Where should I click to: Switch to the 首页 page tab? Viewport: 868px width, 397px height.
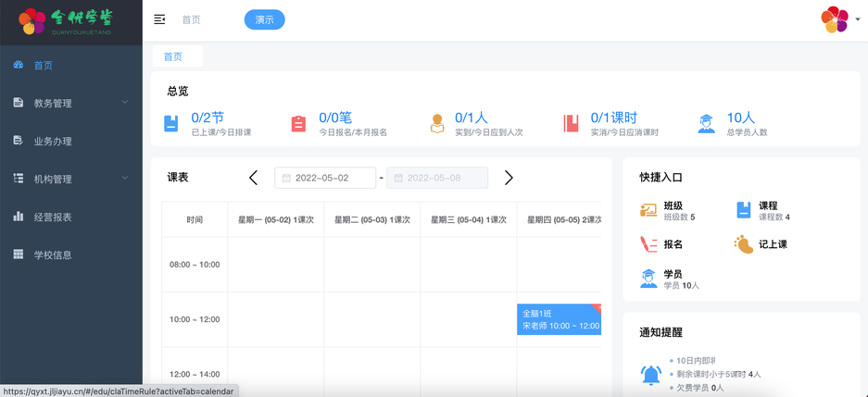(x=173, y=57)
